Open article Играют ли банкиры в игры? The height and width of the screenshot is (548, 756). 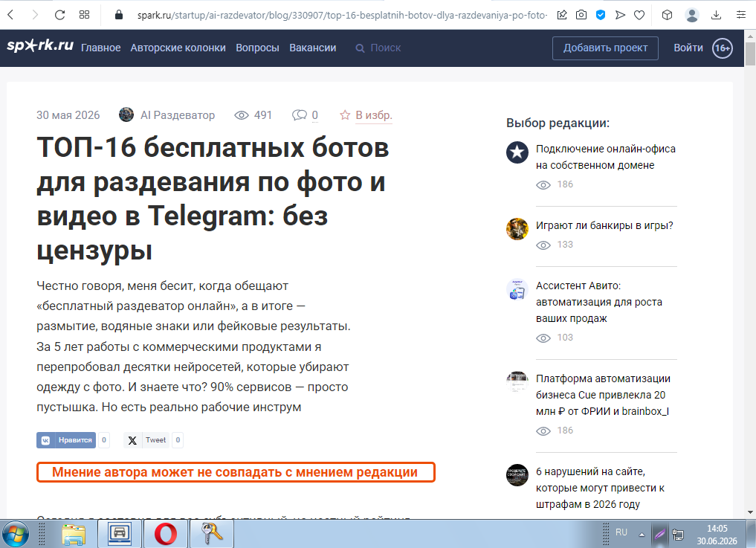pyautogui.click(x=604, y=225)
